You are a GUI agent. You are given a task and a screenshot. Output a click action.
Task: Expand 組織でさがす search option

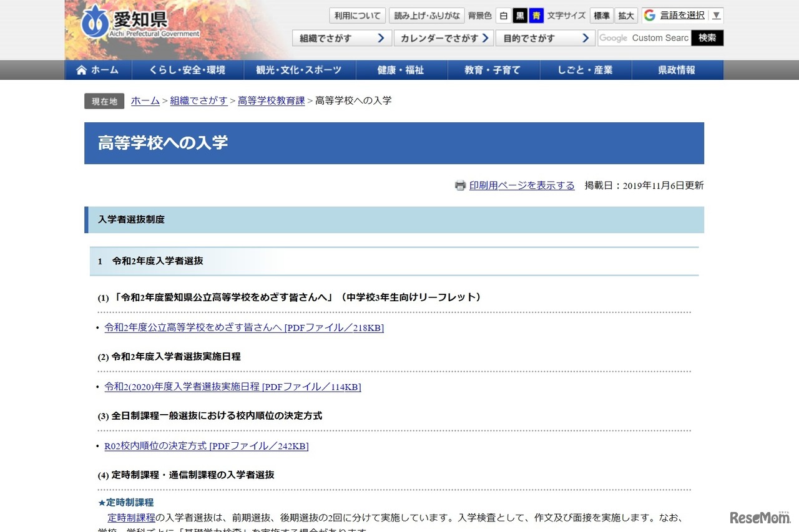coord(341,38)
